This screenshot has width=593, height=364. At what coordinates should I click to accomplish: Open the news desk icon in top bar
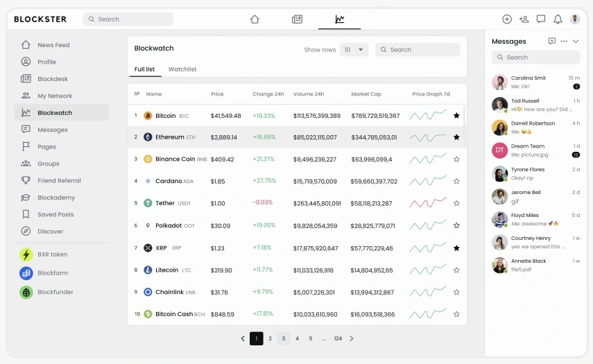pyautogui.click(x=297, y=19)
